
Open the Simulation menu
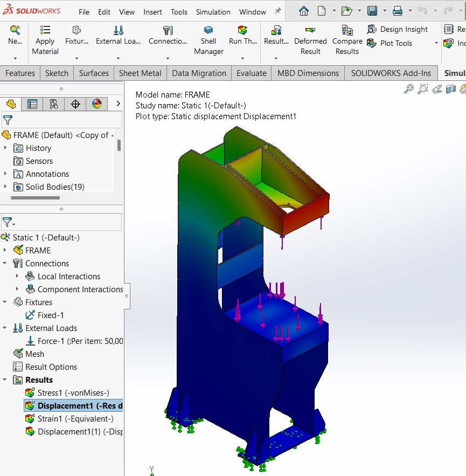click(213, 12)
